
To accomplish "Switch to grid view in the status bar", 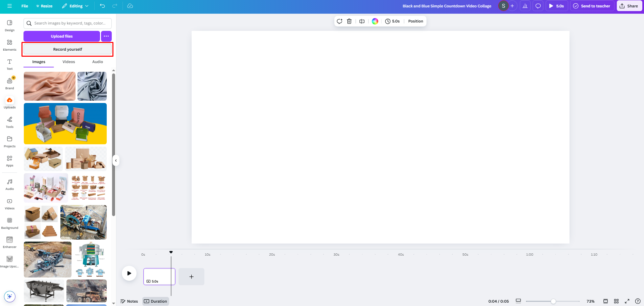I will coord(616,301).
